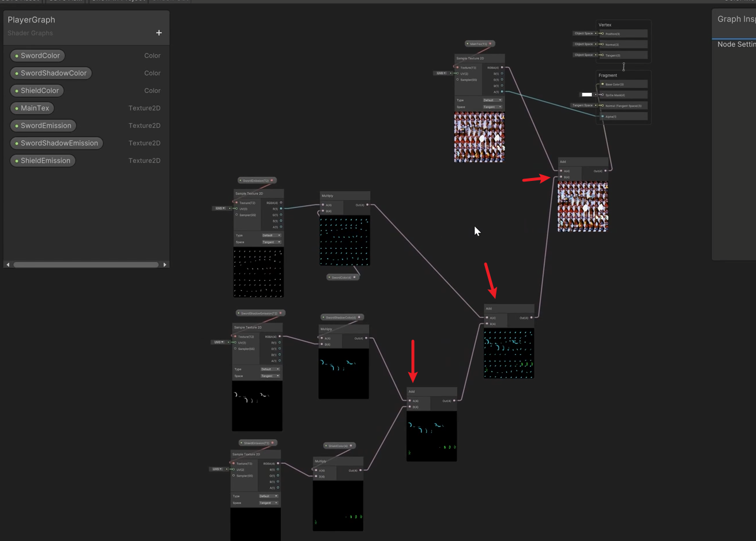Select SwordColor property in Blackboard
The image size is (756, 541).
coord(37,56)
